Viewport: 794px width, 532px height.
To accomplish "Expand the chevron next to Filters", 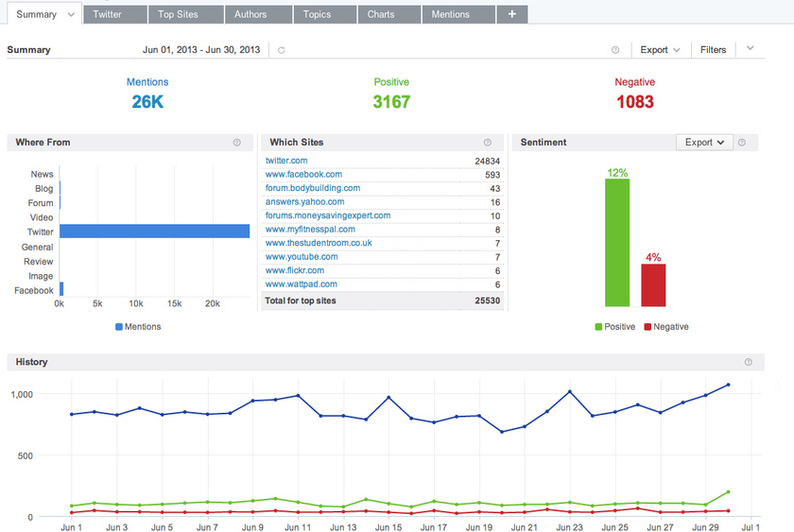I will coord(751,48).
